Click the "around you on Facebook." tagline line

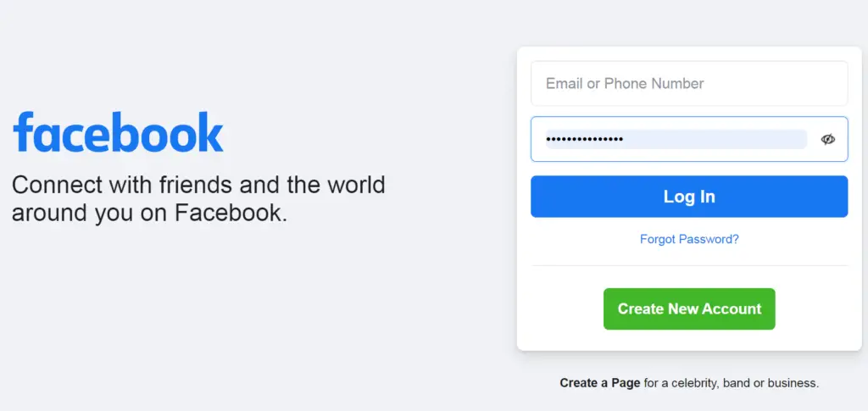[149, 213]
